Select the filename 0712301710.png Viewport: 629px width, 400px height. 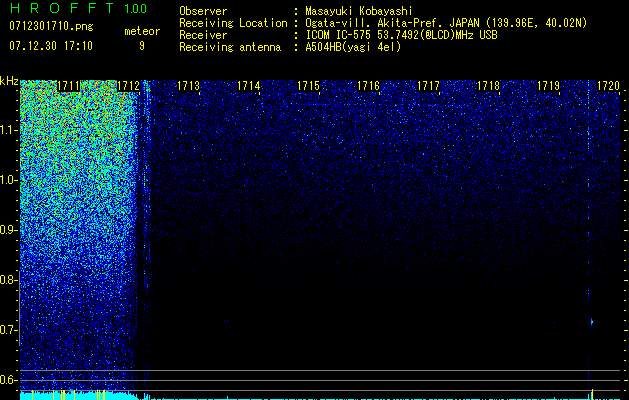(x=51, y=27)
